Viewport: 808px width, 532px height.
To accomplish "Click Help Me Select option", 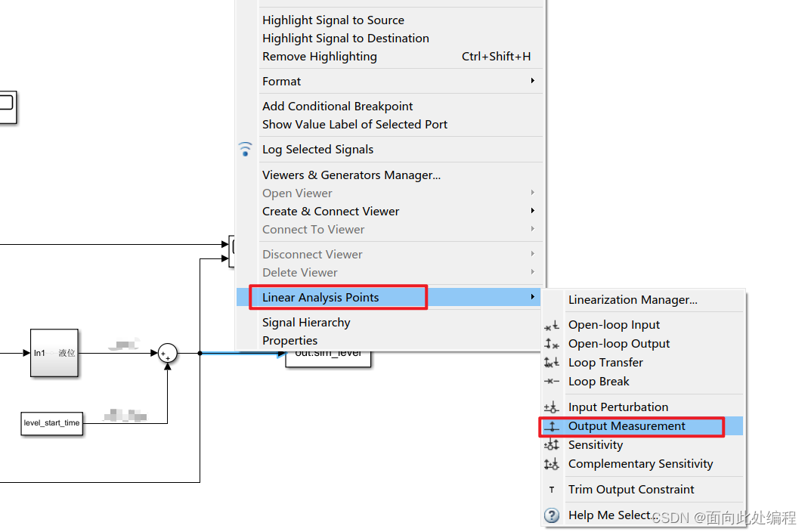I will click(x=613, y=515).
